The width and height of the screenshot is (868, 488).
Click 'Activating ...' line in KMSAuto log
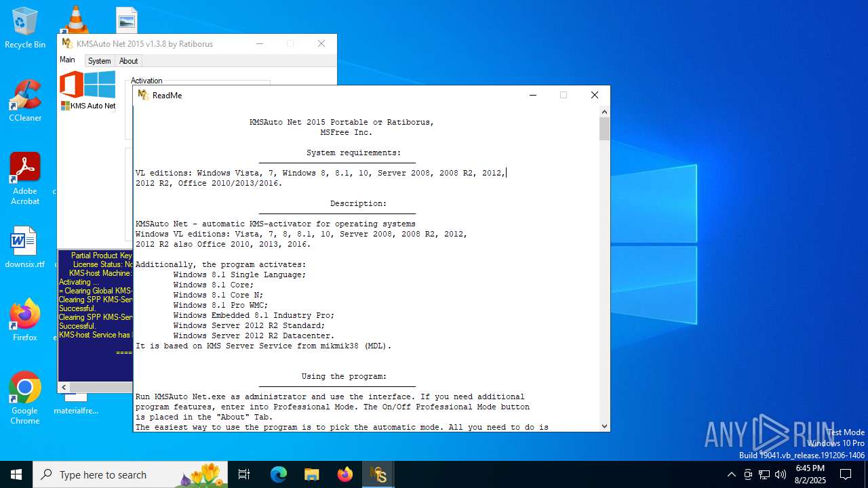point(79,282)
